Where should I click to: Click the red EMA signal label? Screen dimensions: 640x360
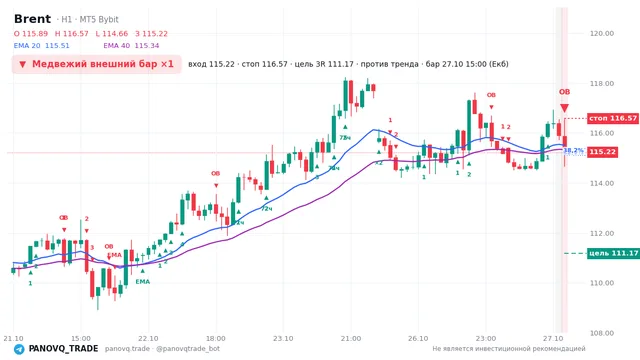point(114,255)
